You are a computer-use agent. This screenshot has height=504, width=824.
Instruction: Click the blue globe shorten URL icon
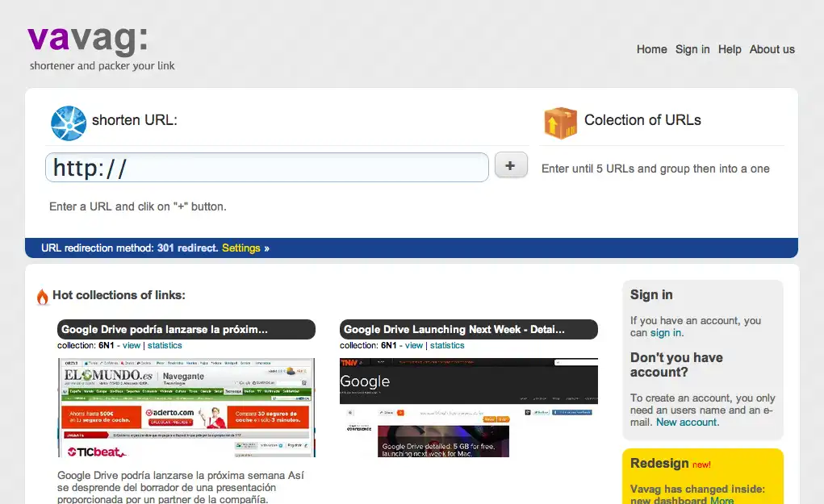pyautogui.click(x=69, y=123)
